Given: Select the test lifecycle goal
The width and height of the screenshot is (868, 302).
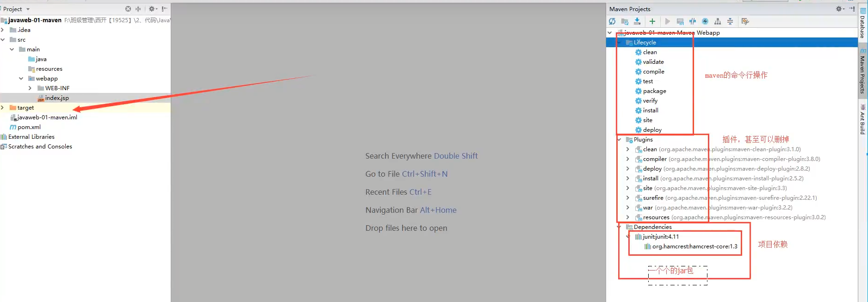Looking at the screenshot, I should [644, 81].
